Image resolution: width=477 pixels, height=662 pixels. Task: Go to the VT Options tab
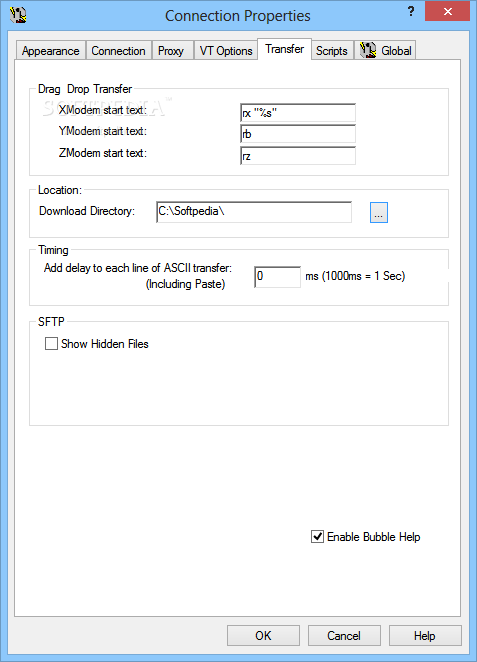pyautogui.click(x=226, y=51)
